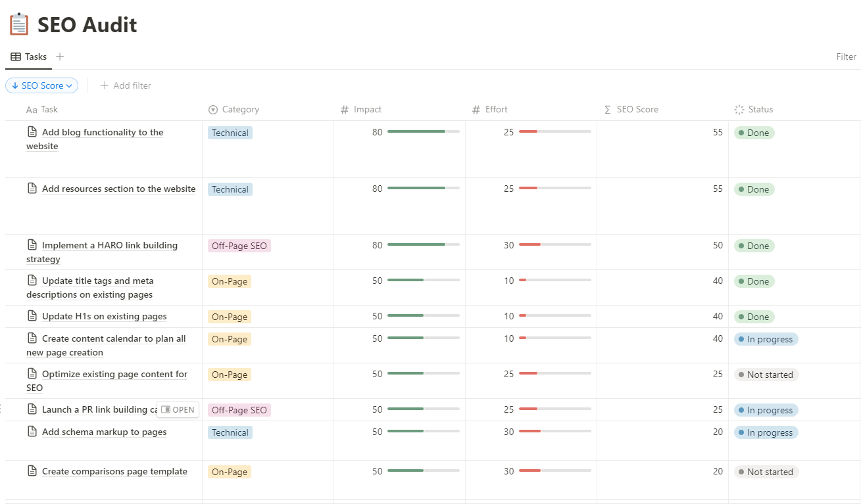Click Add filter below the view tabs
The height and width of the screenshot is (504, 861).
(126, 85)
